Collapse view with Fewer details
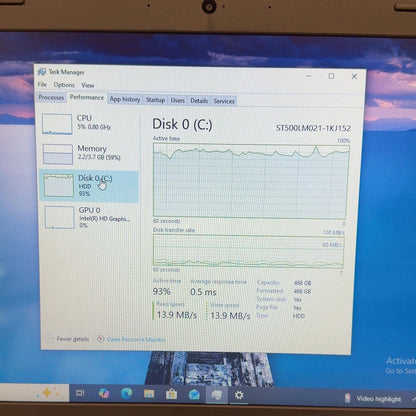 (68, 339)
